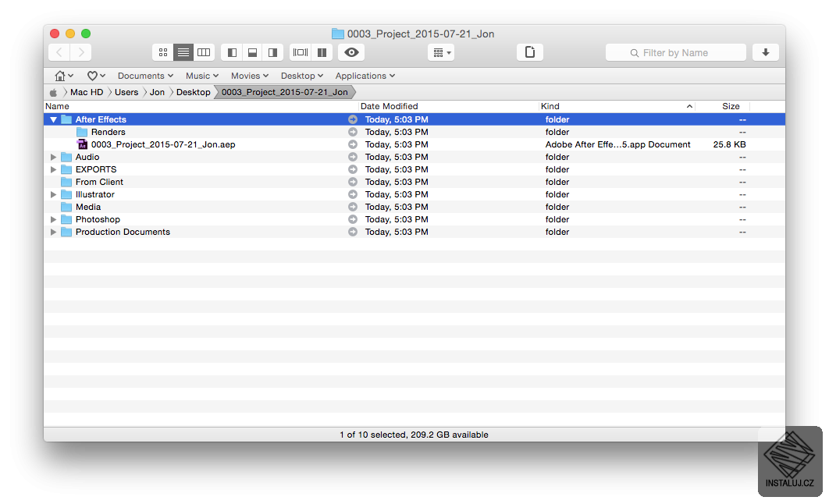Click arrow icon in Illustrator row
829x504 pixels.
tap(353, 194)
